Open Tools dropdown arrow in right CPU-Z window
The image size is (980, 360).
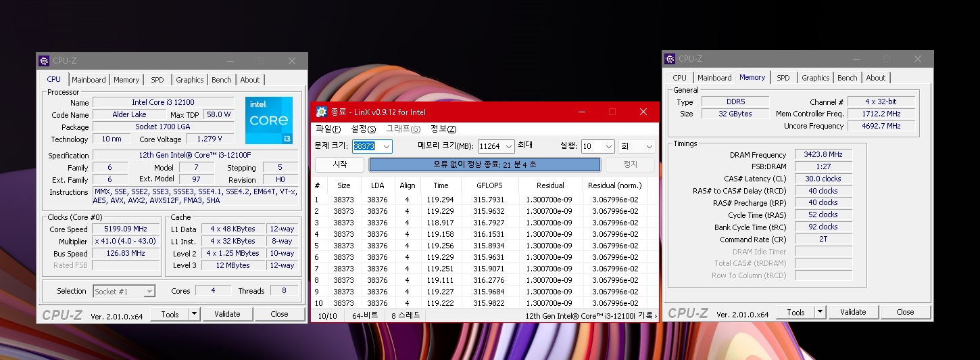coord(820,312)
